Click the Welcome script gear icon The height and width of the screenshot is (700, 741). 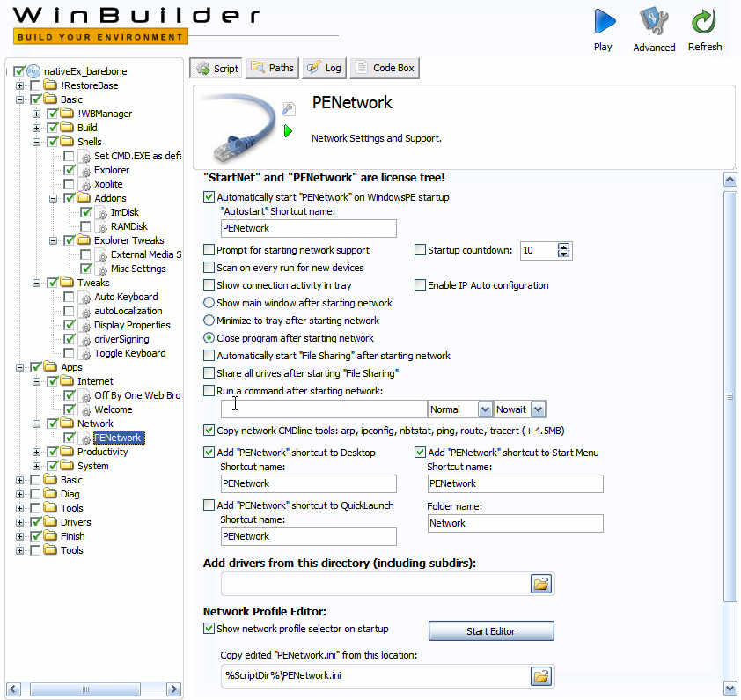coord(85,410)
